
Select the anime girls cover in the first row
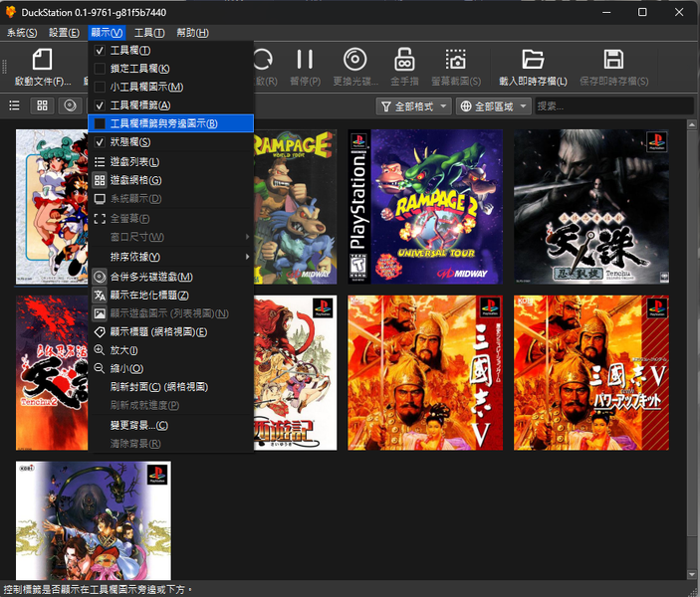(x=52, y=207)
